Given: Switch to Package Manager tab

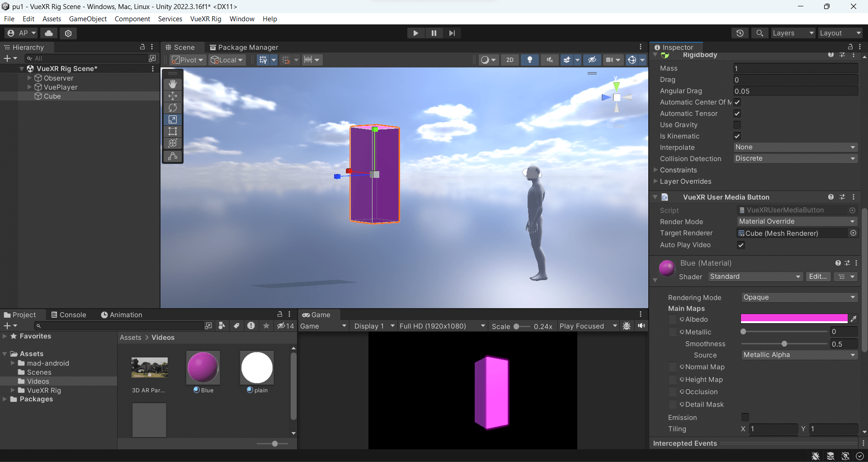Looking at the screenshot, I should click(244, 47).
